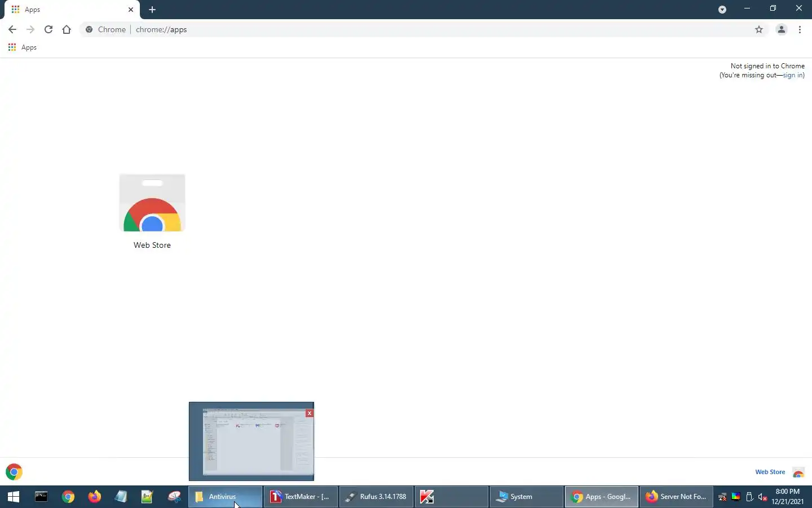Image resolution: width=812 pixels, height=508 pixels.
Task: Open the Chrome three-dot menu
Action: point(800,29)
